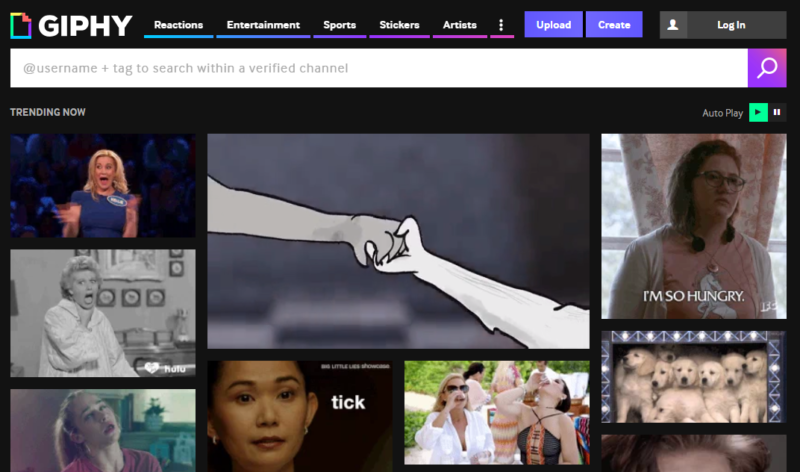Viewport: 800px width, 472px height.
Task: Focus the @username search field
Action: point(379,68)
